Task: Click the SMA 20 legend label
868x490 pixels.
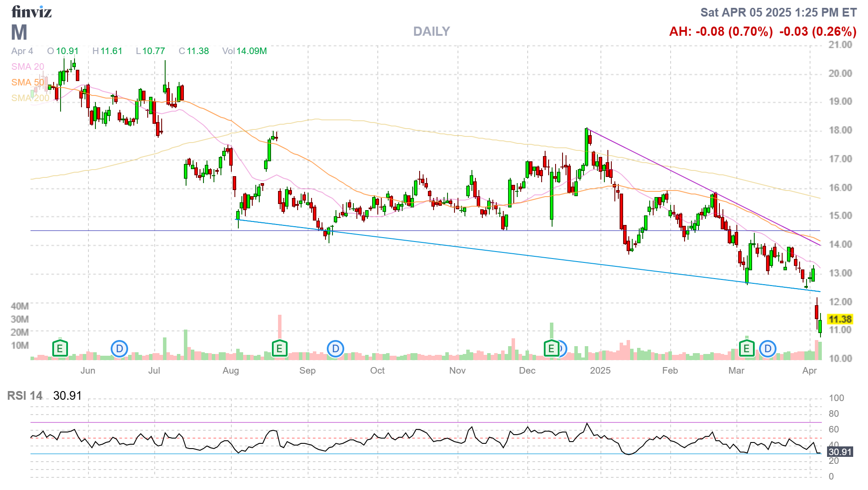Action: pyautogui.click(x=27, y=67)
